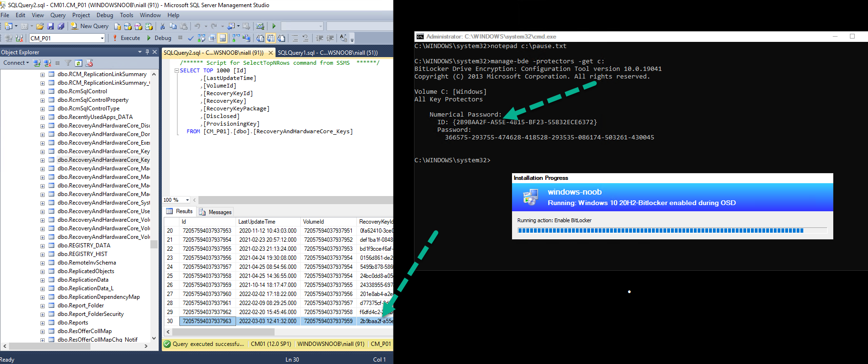
Task: Create an Analysis Services DMX query
Action: point(138,26)
